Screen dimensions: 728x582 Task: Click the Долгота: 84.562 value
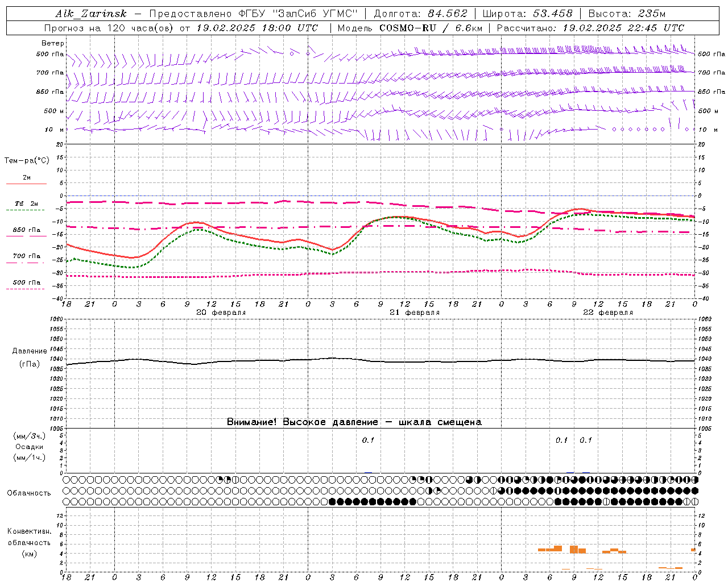(x=420, y=14)
